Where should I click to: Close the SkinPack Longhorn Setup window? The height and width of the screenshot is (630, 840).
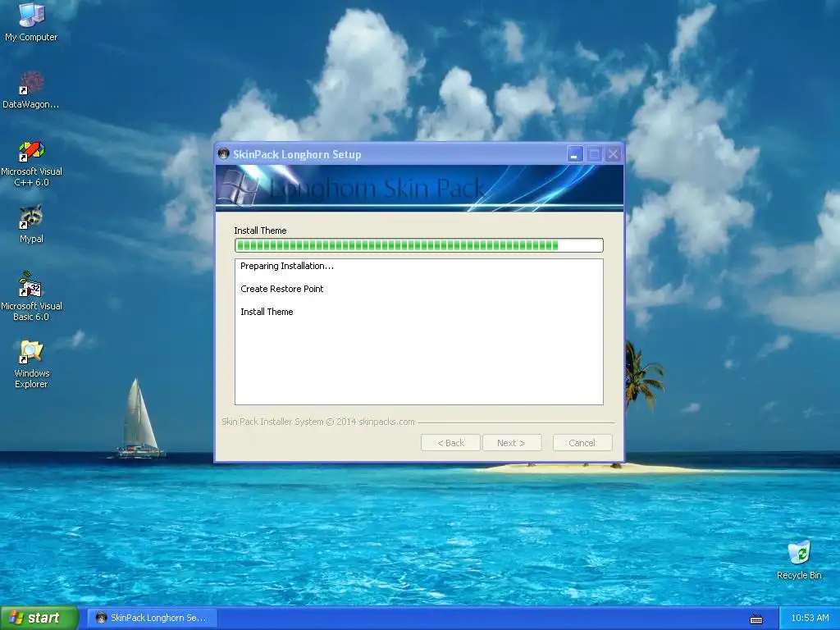point(613,154)
